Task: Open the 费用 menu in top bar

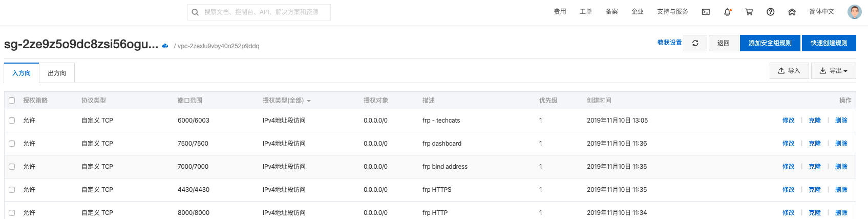Action: click(560, 12)
